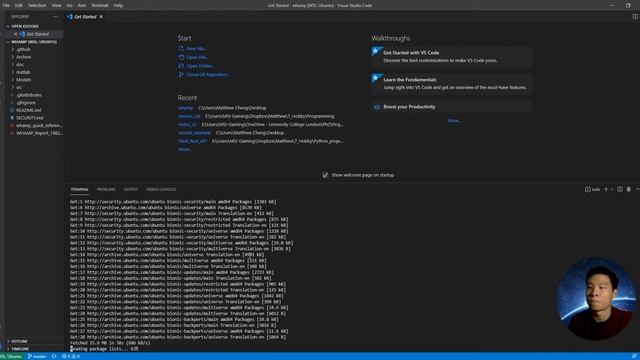Expand the Outline section
The image size is (640, 360).
[19, 341]
